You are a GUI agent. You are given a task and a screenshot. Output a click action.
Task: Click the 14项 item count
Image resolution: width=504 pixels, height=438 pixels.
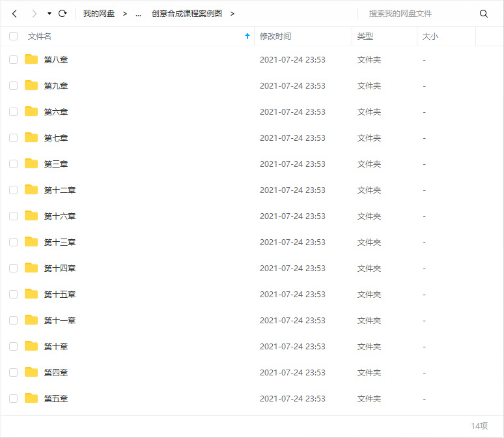click(x=479, y=426)
